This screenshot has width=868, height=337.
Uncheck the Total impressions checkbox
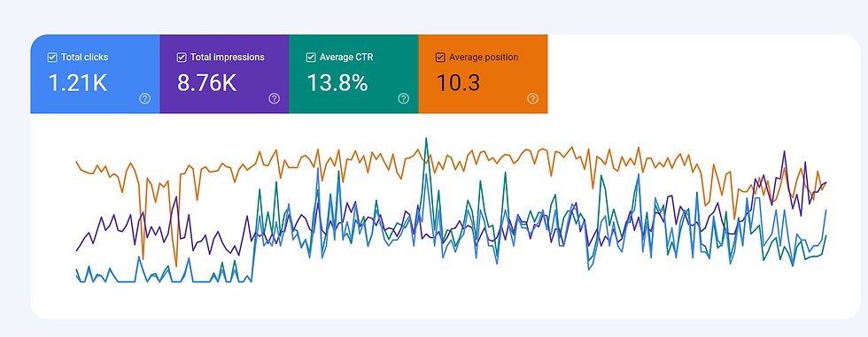(182, 57)
